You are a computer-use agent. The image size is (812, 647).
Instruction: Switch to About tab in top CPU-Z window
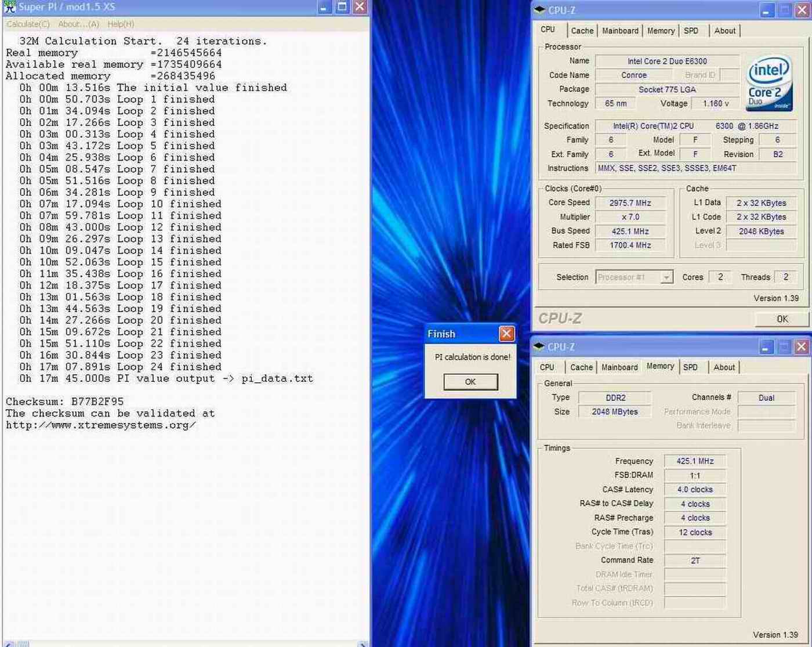coord(725,31)
